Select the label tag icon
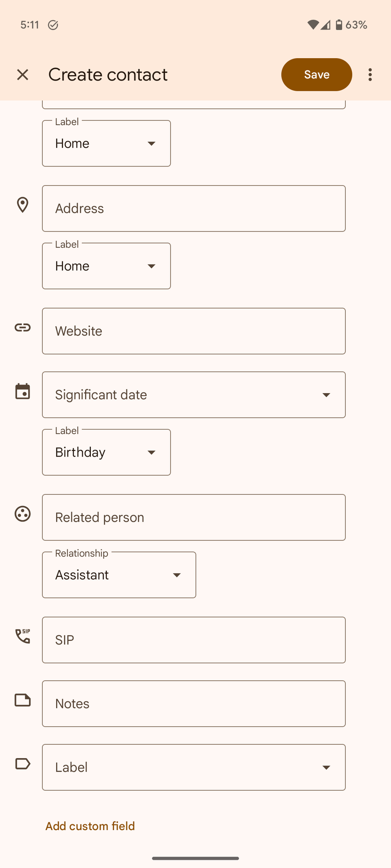This screenshot has width=391, height=868. [22, 763]
